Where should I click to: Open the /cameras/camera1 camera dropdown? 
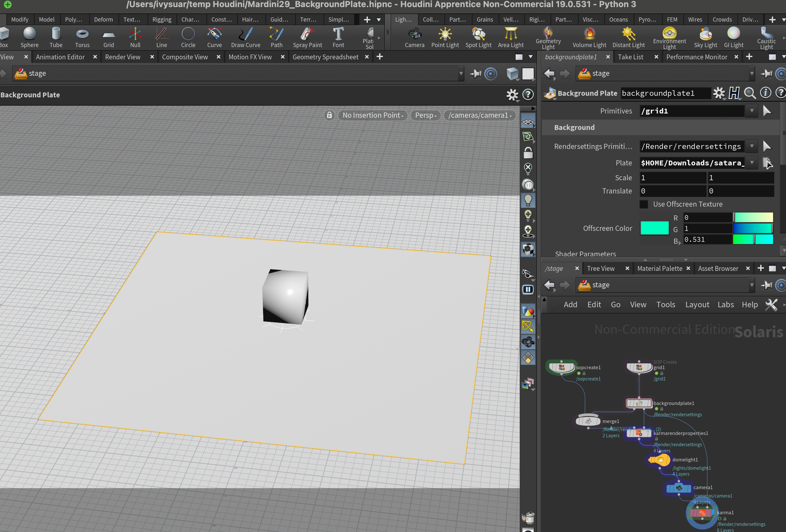point(480,115)
